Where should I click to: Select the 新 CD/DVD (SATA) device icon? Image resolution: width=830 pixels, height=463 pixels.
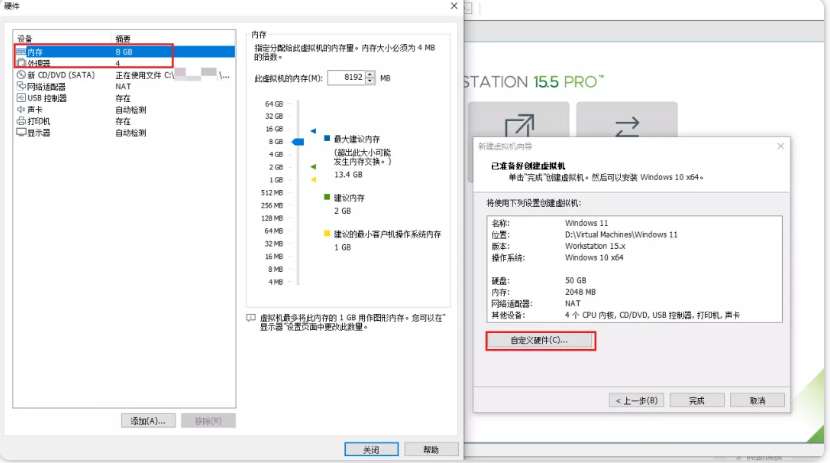21,75
